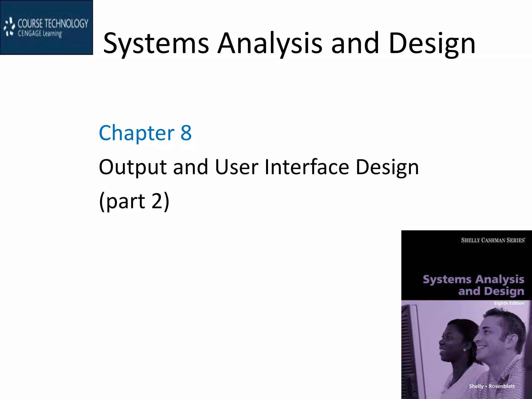Click the Eighth Edition label on cover
Screen dimensions: 532x399
point(509,303)
